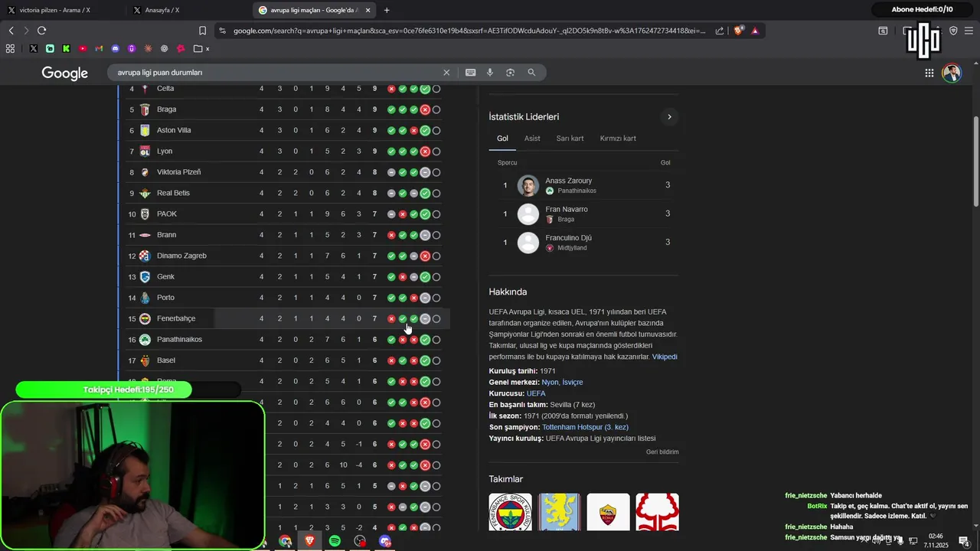This screenshot has height=551, width=980.
Task: Open Chrome from the taskbar
Action: click(285, 541)
